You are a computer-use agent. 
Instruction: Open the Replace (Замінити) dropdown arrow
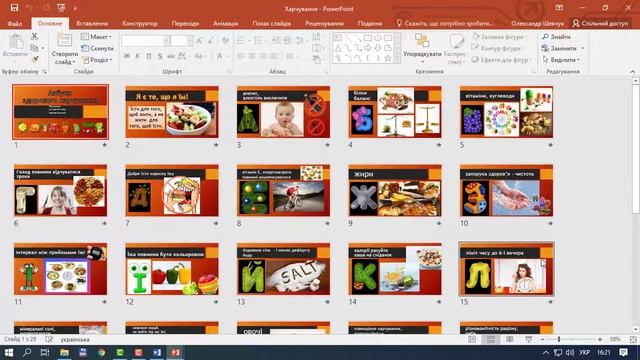pyautogui.click(x=582, y=48)
